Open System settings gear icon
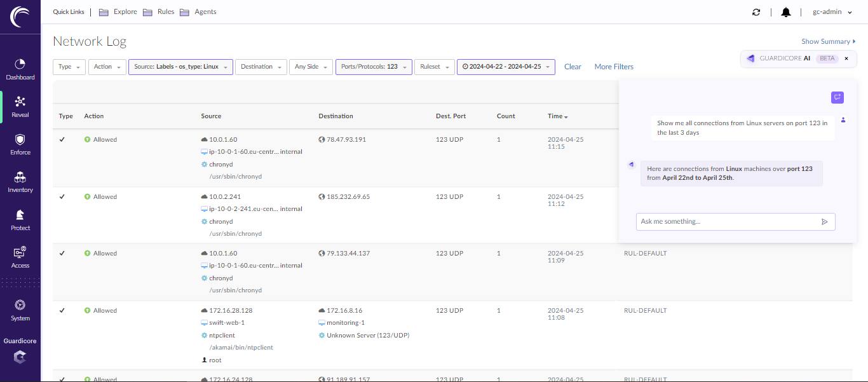Screen dimensions: 868x382 click(x=20, y=305)
